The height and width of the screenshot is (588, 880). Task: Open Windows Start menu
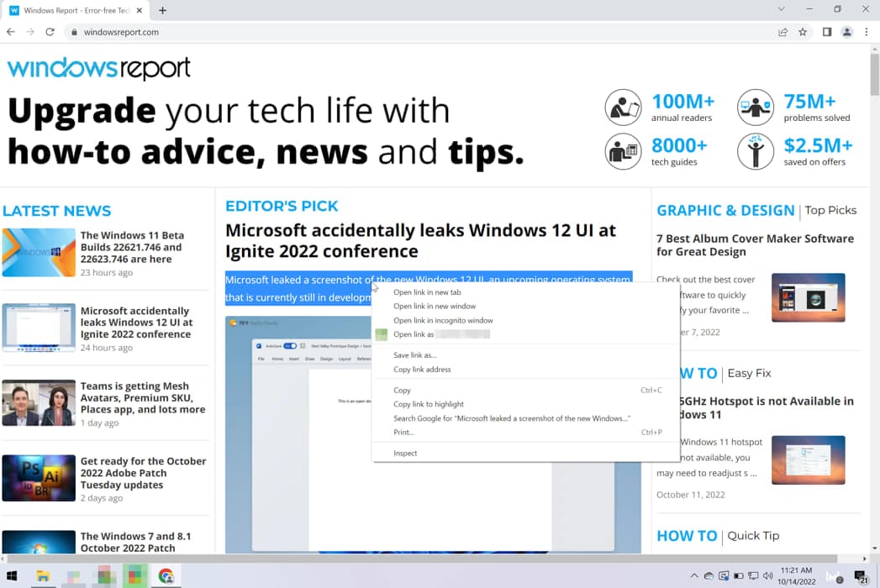(x=12, y=576)
